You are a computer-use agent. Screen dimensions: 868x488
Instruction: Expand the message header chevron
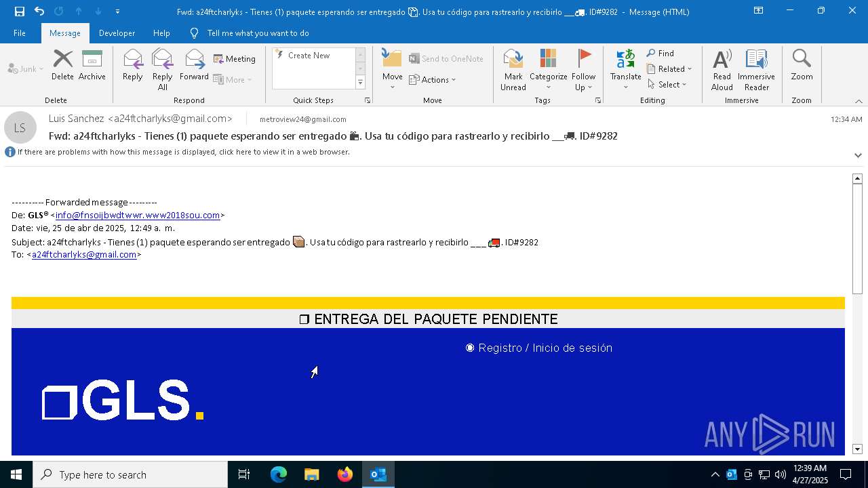click(858, 155)
